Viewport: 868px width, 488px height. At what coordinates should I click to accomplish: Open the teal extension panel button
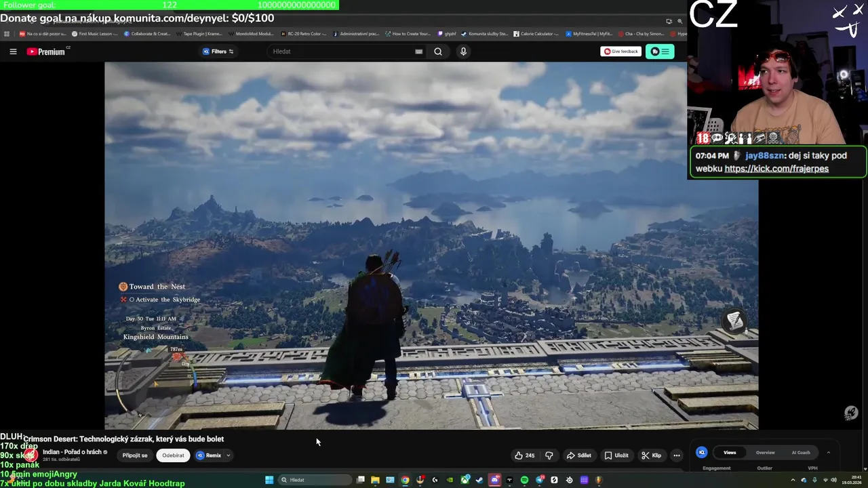(x=660, y=52)
